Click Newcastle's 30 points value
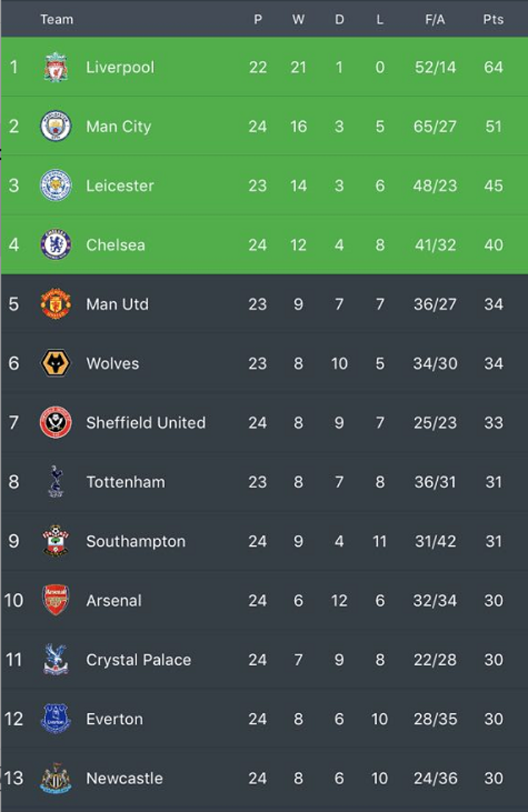The image size is (528, 812). click(x=494, y=778)
